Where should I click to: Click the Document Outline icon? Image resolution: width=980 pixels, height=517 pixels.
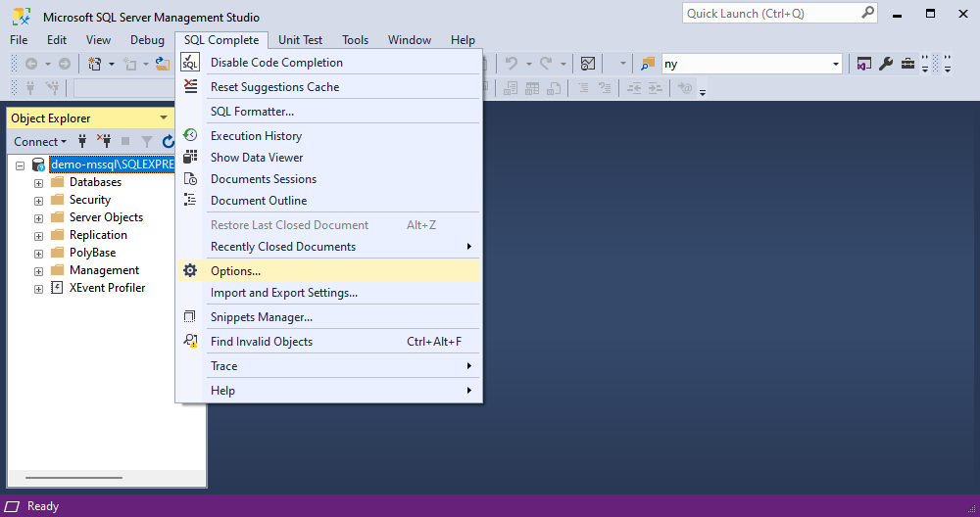pyautogui.click(x=190, y=200)
